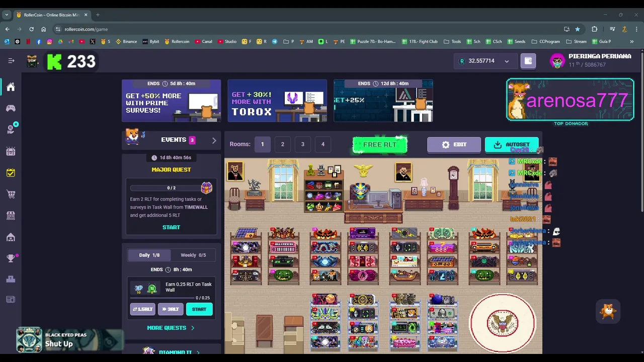Switch to Room 2
The width and height of the screenshot is (644, 362).
click(282, 144)
